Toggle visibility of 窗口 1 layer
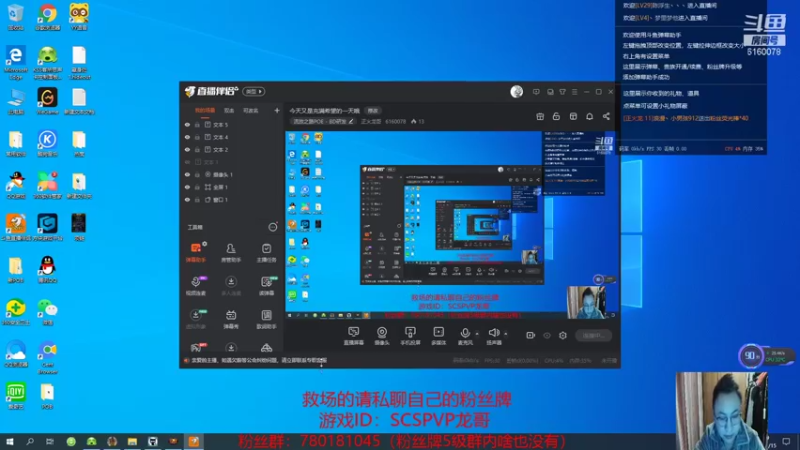 (x=187, y=199)
